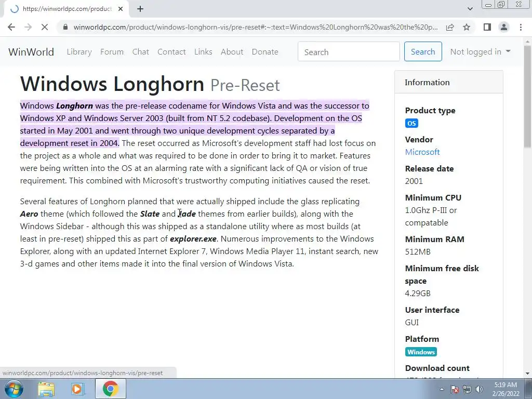Open the Chat menu item
This screenshot has height=399, width=532.
[140, 52]
